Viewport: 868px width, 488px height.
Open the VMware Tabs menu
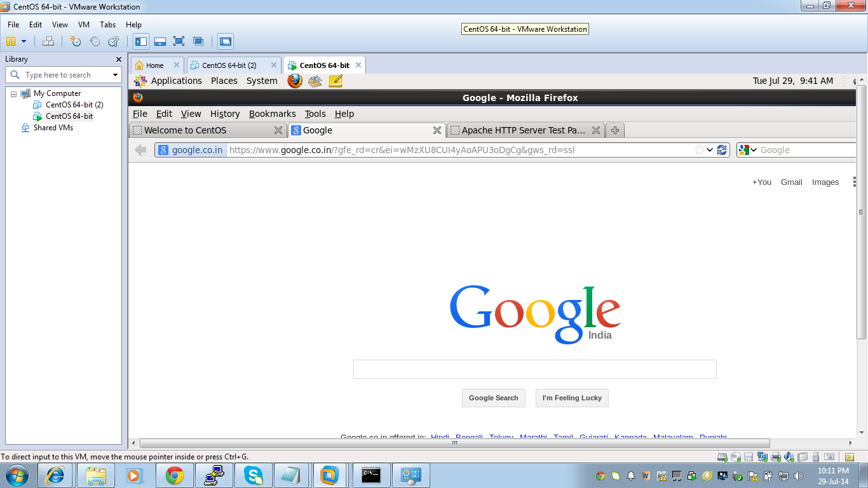pyautogui.click(x=108, y=25)
